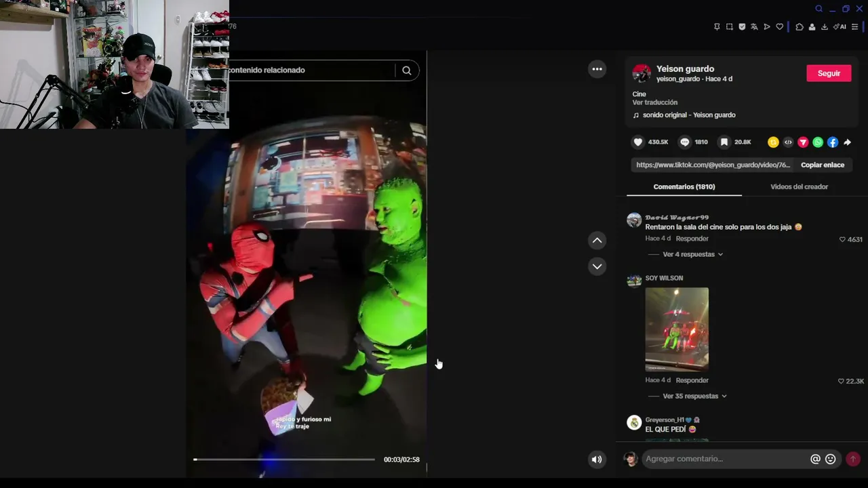Get the embed code icon

(x=788, y=142)
